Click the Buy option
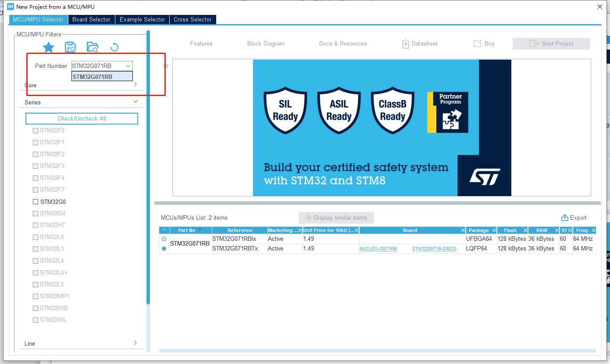 pos(484,43)
